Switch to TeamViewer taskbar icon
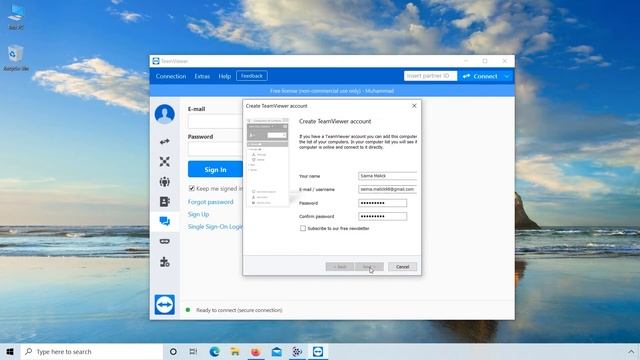Image resolution: width=640 pixels, height=360 pixels. [x=318, y=351]
